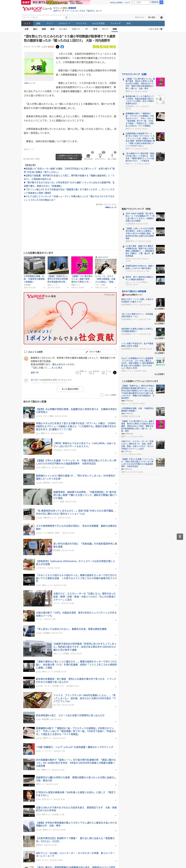Click in the keyword search input field

coord(44,17)
